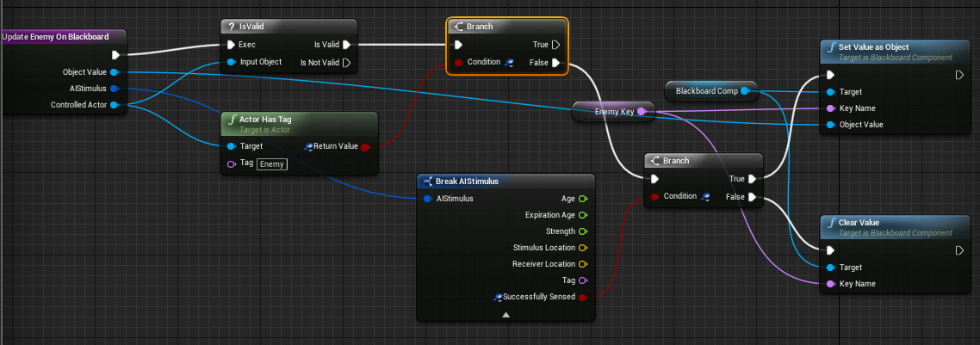Click the Clear Value node's Target pin

pyautogui.click(x=830, y=268)
